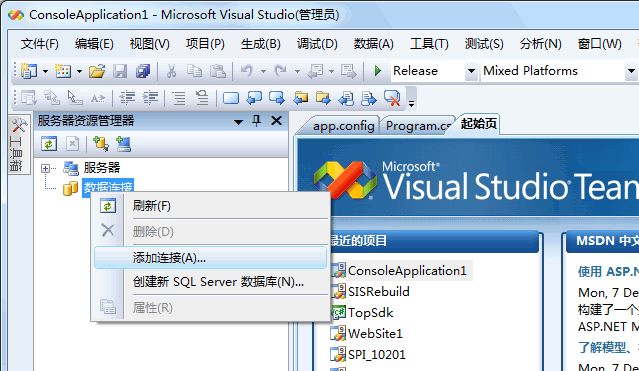Open the 生成(B) menu

260,44
